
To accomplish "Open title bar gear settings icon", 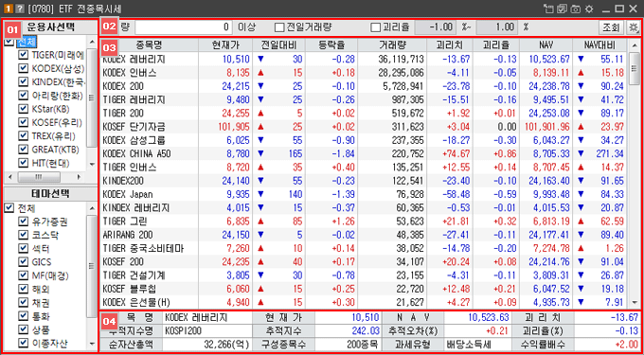I will point(590,9).
